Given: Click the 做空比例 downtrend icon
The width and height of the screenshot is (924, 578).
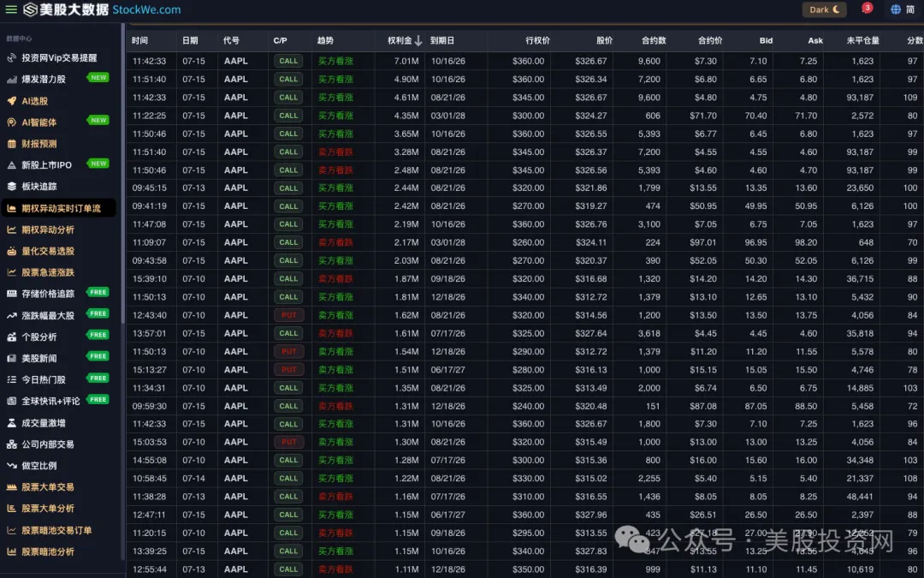Looking at the screenshot, I should point(11,465).
